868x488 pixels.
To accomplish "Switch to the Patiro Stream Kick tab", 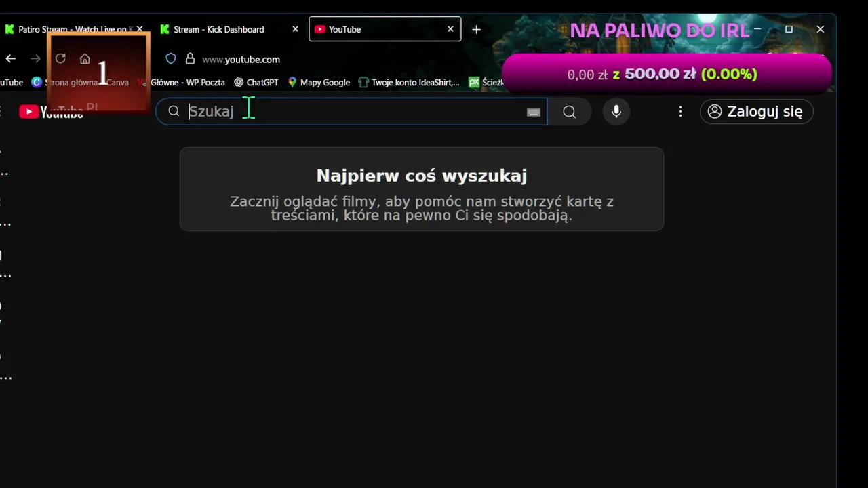I will point(73,29).
